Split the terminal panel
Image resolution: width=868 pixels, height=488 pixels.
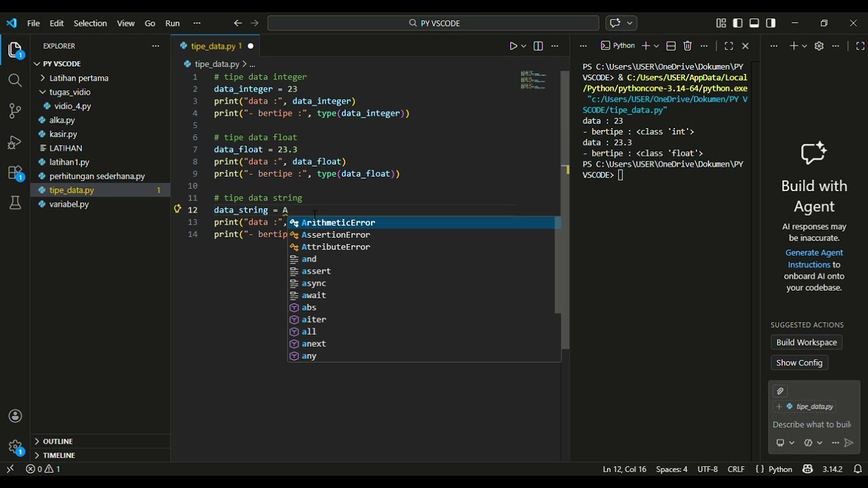tap(671, 46)
